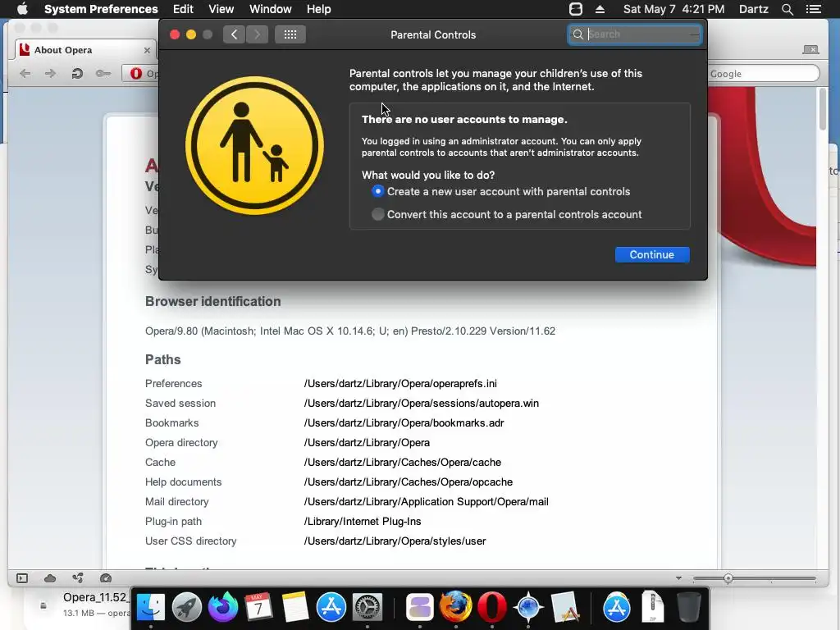
Task: Click the /Library/Internet Plug-Ins path
Action: point(363,521)
